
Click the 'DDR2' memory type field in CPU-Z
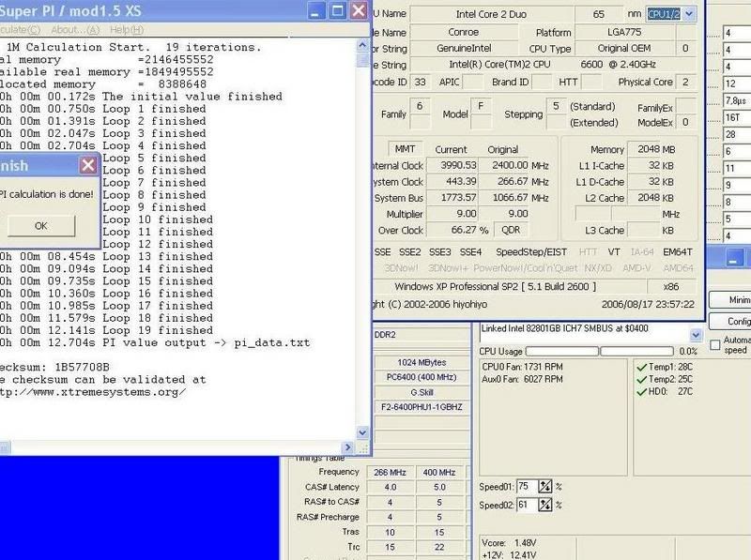pyautogui.click(x=421, y=335)
